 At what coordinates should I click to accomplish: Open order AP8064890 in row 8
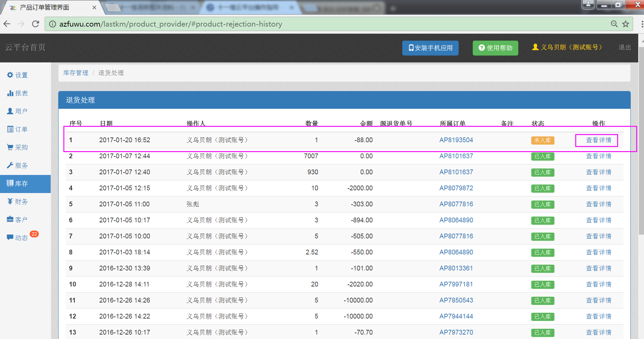pos(456,252)
